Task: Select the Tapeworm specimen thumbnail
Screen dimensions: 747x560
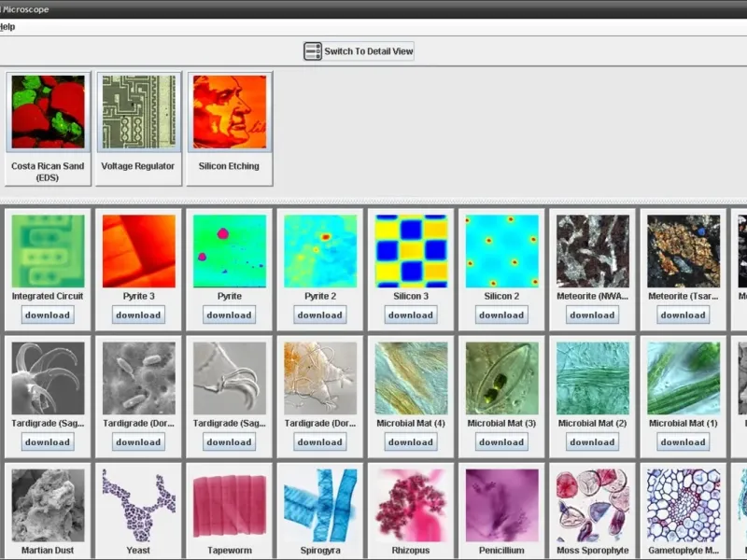Action: (x=230, y=505)
